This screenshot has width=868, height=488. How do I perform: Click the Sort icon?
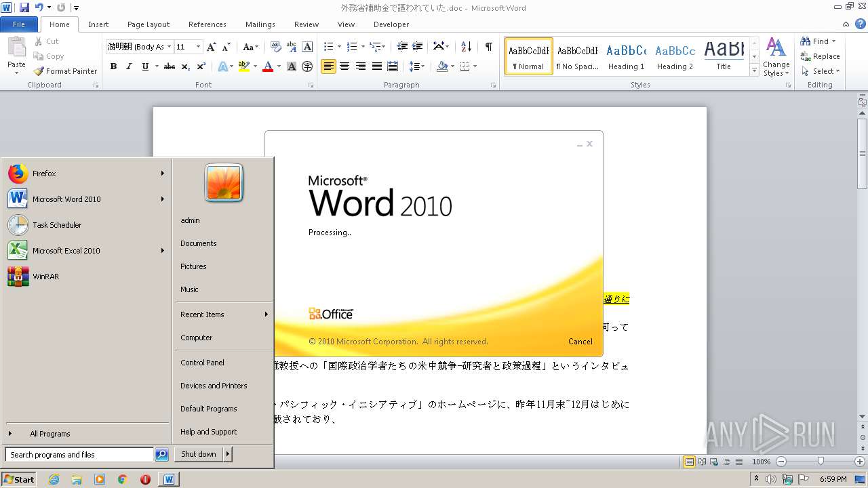click(466, 47)
